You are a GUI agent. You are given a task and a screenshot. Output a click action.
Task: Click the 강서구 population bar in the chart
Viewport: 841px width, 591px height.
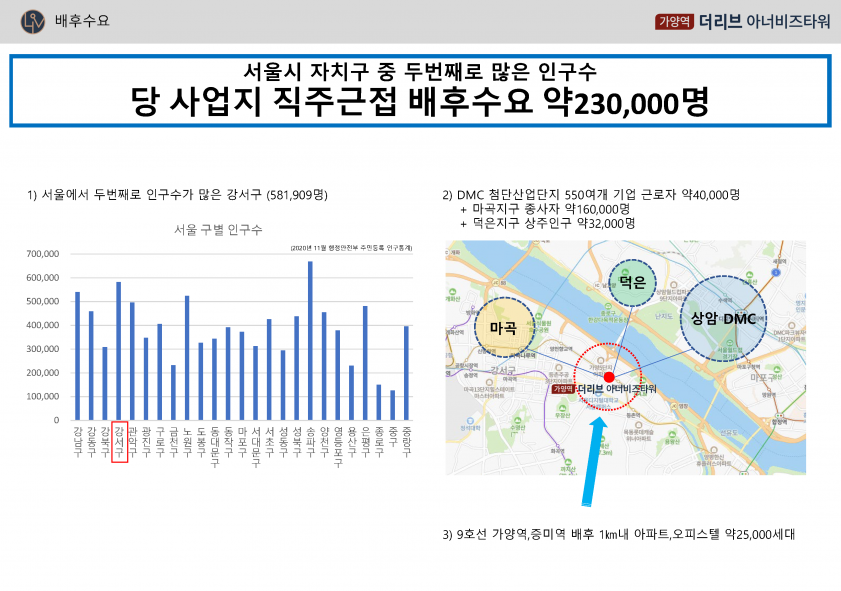point(119,351)
